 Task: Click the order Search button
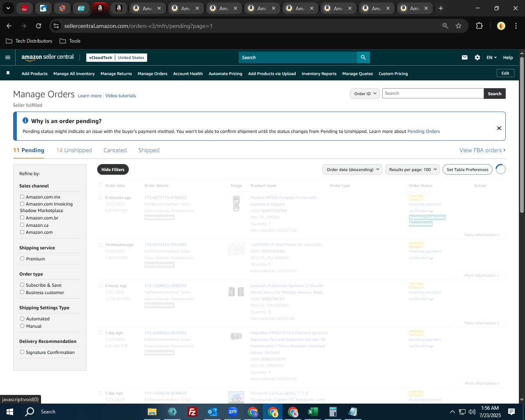[x=495, y=94]
